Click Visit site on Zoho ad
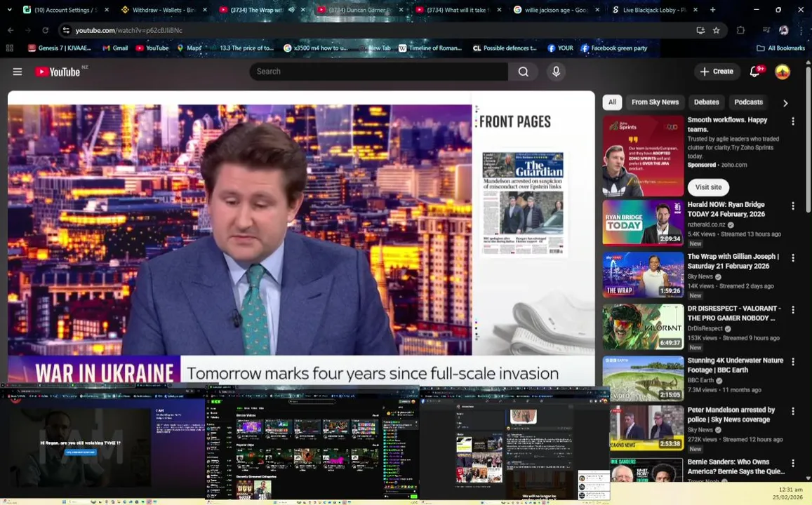 tap(708, 187)
